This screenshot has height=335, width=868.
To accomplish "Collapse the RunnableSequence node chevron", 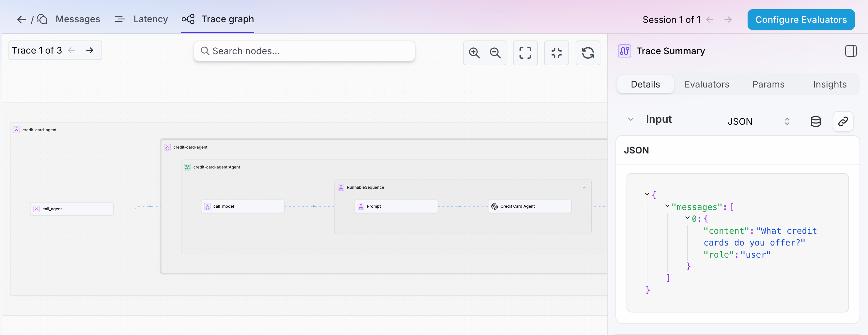I will 583,187.
